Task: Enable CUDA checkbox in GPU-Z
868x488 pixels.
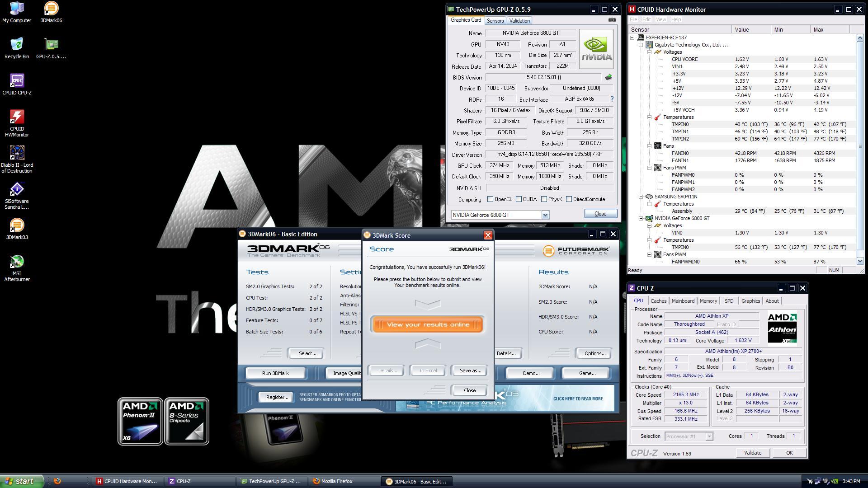Action: pos(519,199)
